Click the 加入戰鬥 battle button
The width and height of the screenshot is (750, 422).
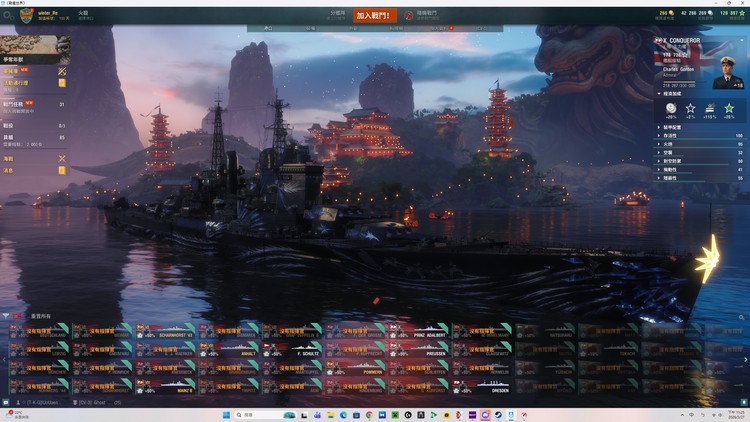pyautogui.click(x=375, y=15)
